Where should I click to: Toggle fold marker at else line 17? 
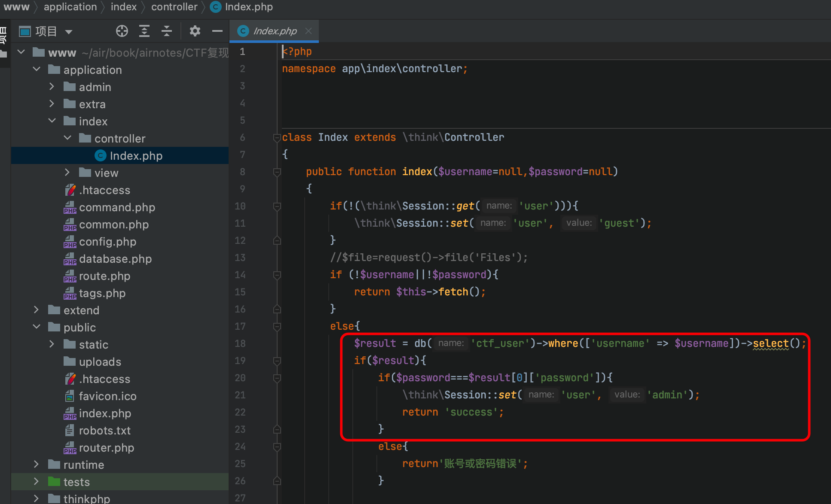[277, 327]
